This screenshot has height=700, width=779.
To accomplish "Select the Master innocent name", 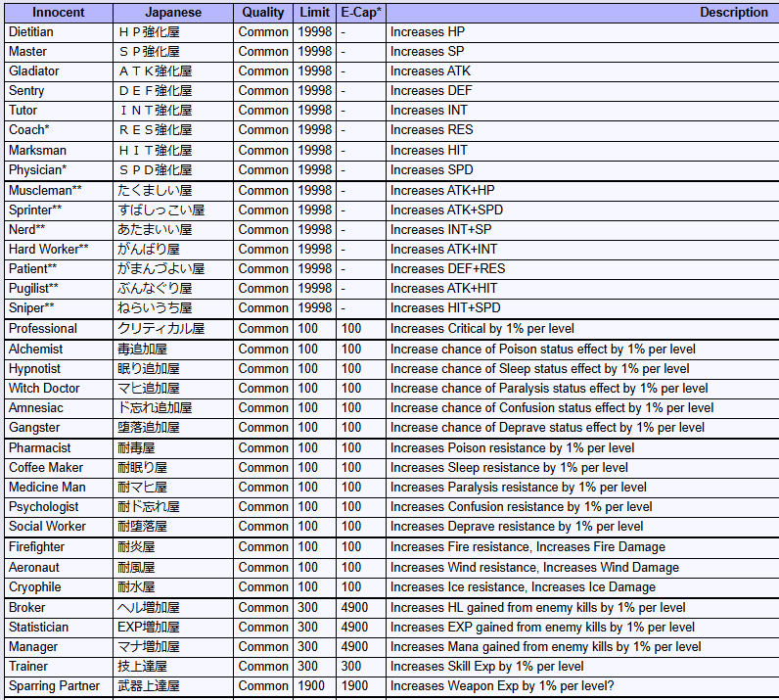I will pyautogui.click(x=27, y=52).
